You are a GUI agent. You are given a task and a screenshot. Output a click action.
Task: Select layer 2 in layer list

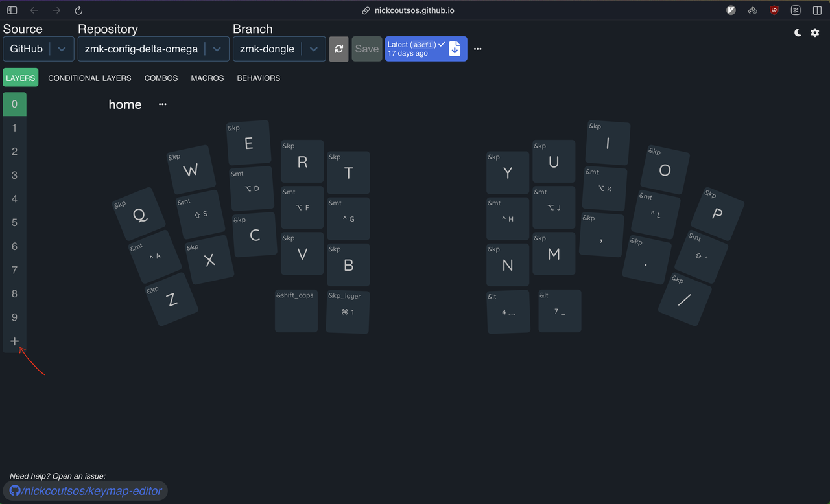(15, 152)
